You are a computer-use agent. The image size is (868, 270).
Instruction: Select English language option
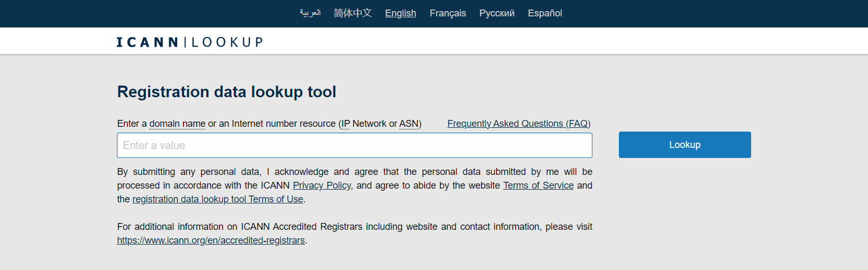point(400,13)
